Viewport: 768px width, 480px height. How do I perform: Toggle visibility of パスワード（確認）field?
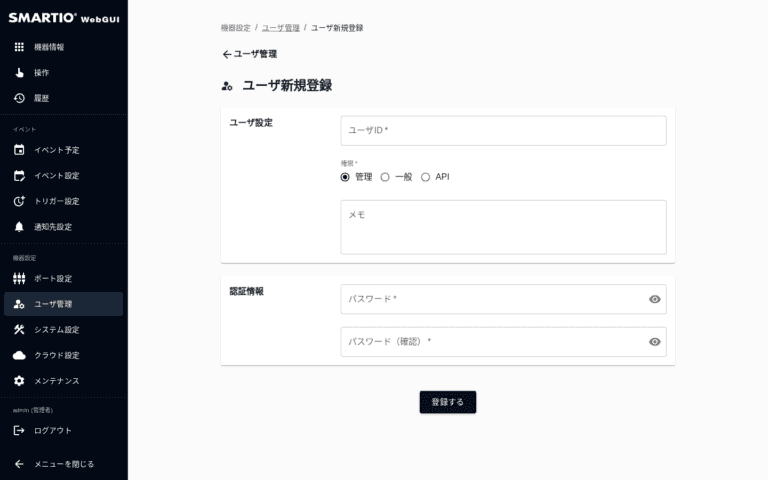[654, 342]
